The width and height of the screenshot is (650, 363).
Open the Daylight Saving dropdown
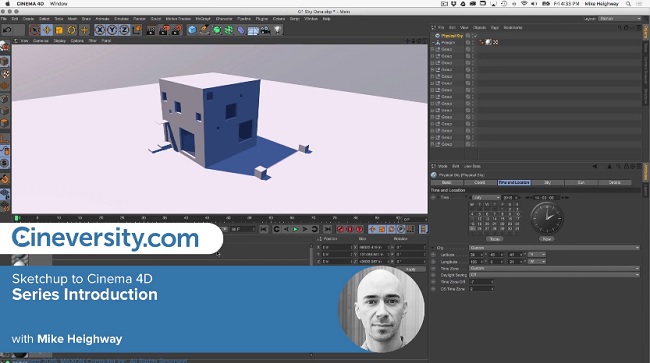[554, 275]
